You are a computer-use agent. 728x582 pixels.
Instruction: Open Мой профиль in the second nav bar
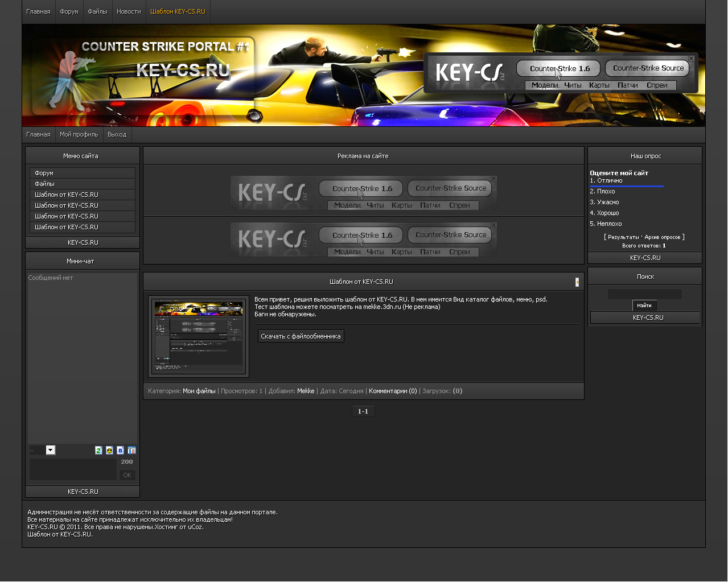click(x=79, y=135)
